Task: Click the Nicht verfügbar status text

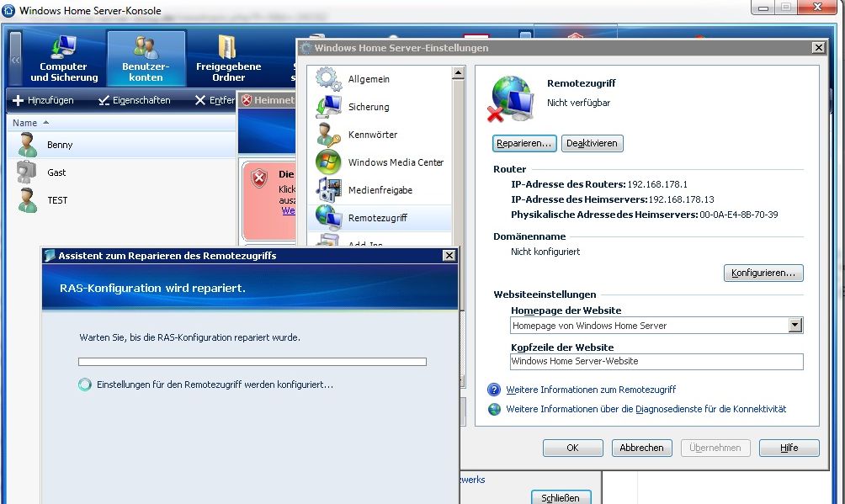Action: coord(579,103)
